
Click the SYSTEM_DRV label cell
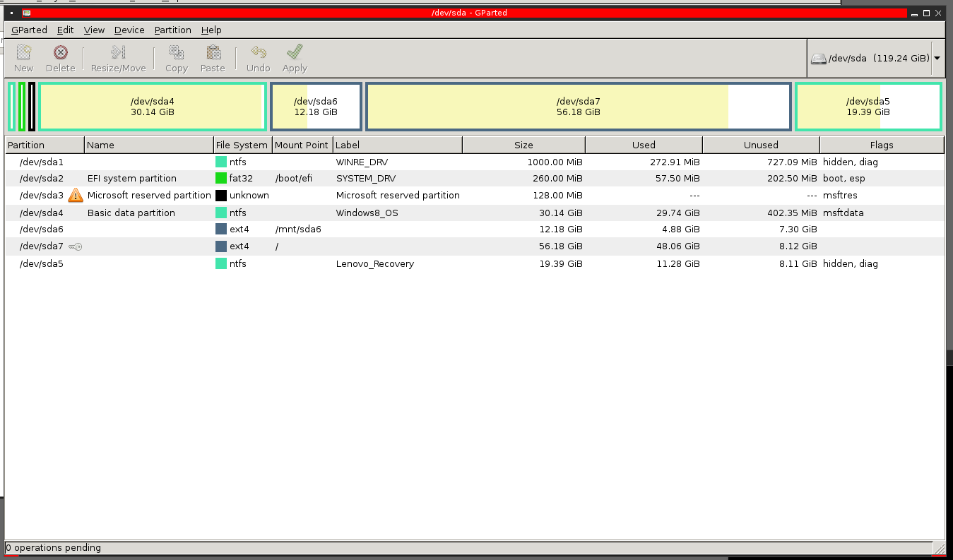click(366, 179)
